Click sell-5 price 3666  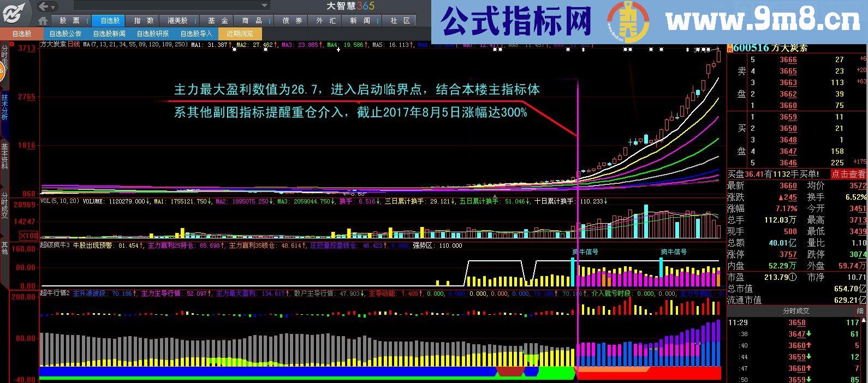pyautogui.click(x=788, y=59)
